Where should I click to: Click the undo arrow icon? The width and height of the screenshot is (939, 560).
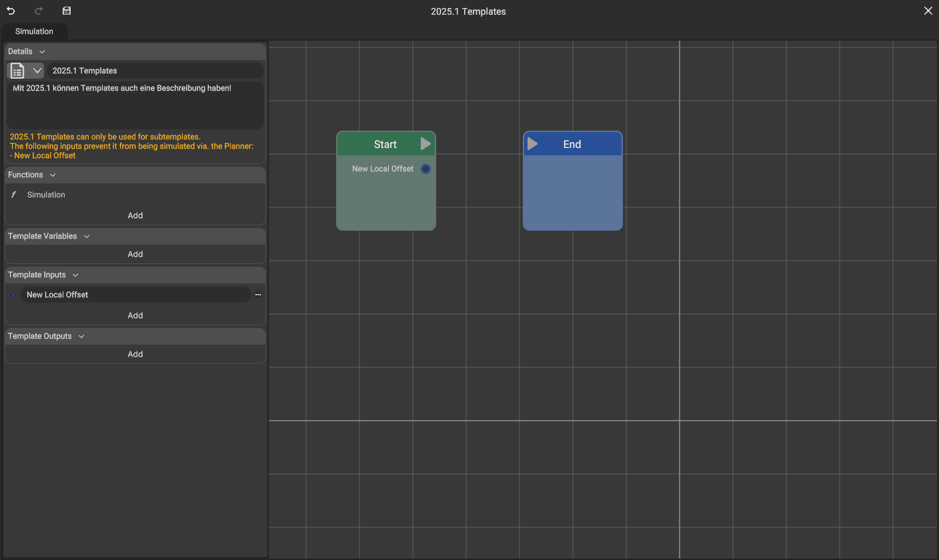pyautogui.click(x=11, y=11)
